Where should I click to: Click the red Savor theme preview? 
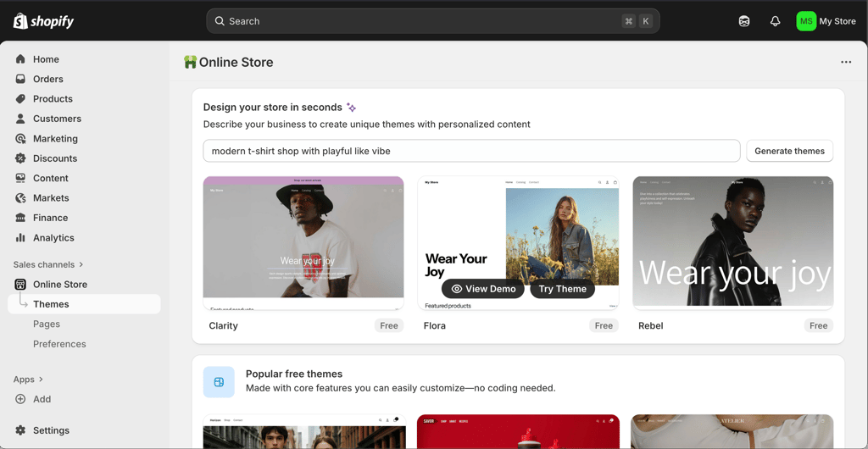(518, 431)
